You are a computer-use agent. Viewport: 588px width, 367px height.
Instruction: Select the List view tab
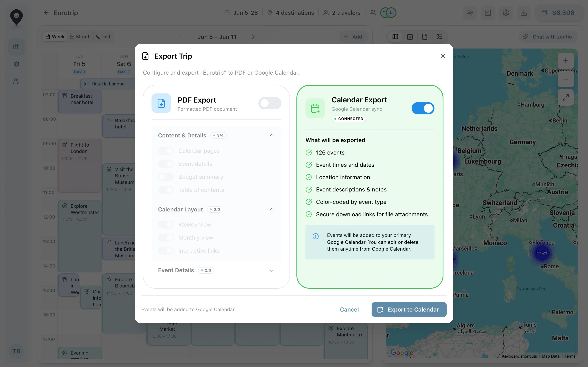[104, 37]
